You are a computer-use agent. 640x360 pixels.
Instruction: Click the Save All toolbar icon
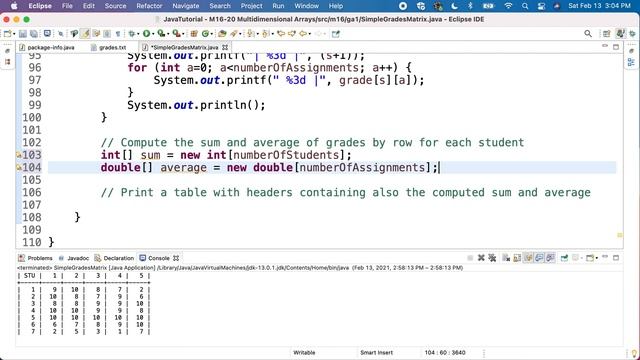[x=34, y=34]
